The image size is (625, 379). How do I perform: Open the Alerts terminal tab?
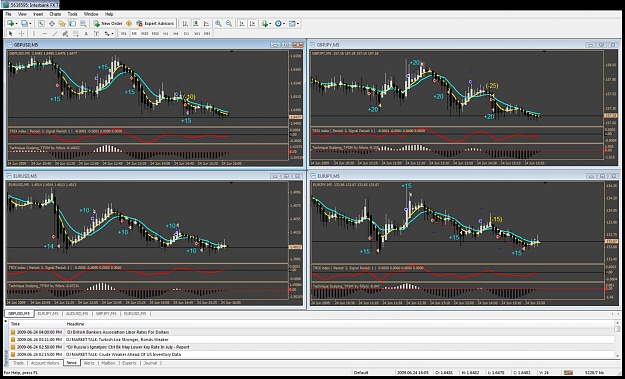(89, 363)
